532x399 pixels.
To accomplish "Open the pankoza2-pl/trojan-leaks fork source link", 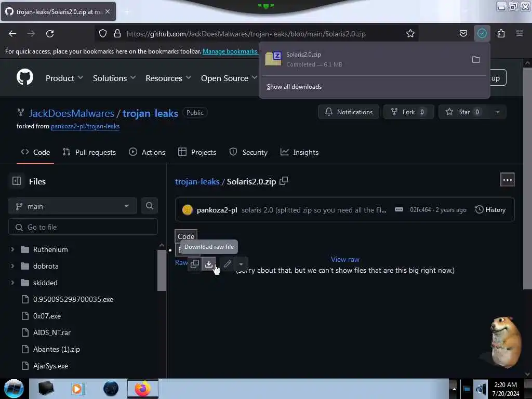I will tap(85, 126).
